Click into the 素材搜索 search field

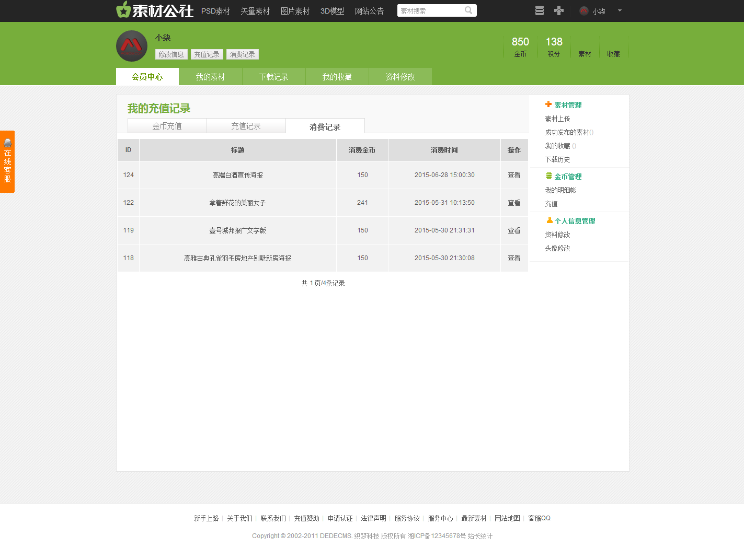click(x=430, y=11)
